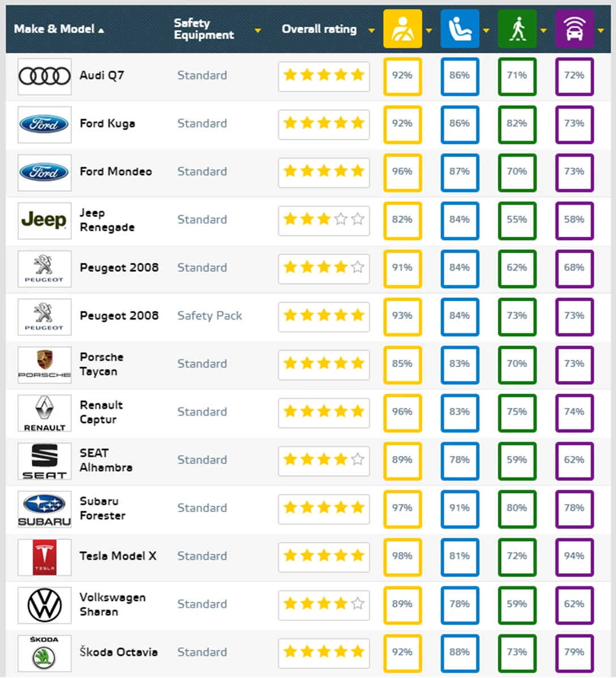The height and width of the screenshot is (678, 616).
Task: Click the Renault Captur model name
Action: coord(101,412)
